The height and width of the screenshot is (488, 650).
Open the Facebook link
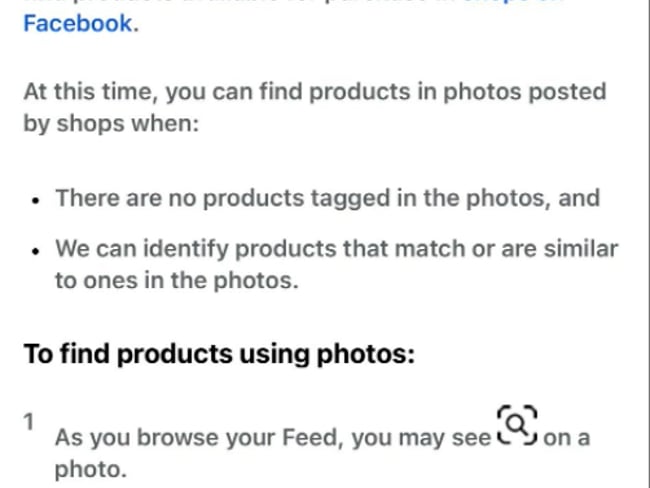(77, 23)
